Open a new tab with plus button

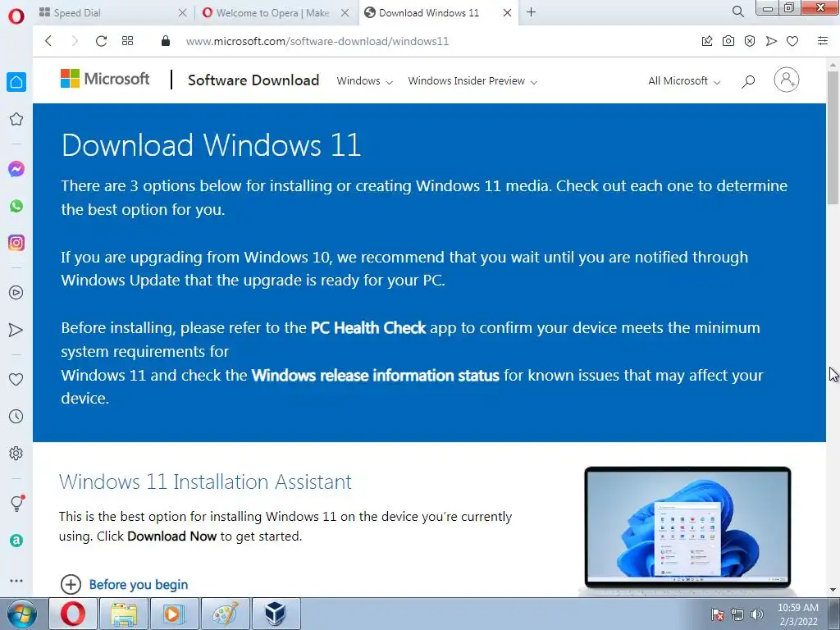pyautogui.click(x=531, y=12)
